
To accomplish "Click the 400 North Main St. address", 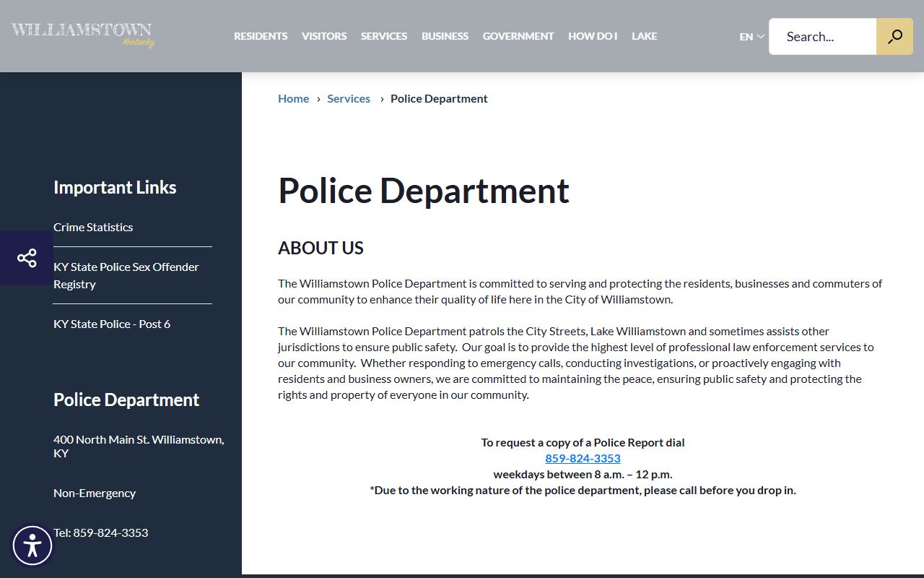I will 139,447.
